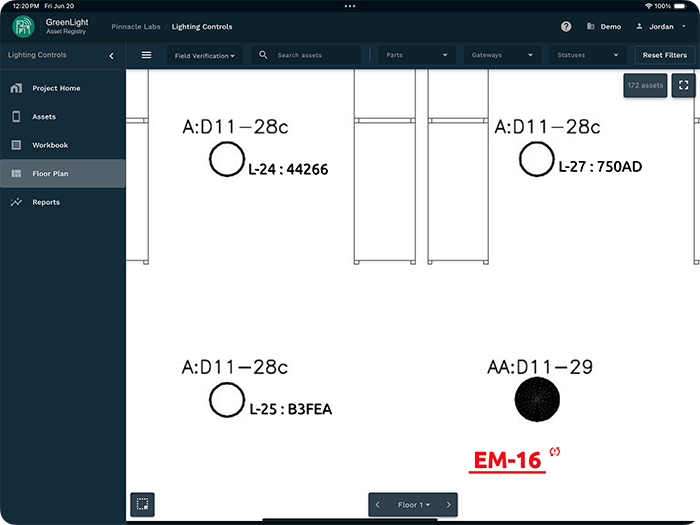Click the L-27 : 750AD label

[x=600, y=167]
